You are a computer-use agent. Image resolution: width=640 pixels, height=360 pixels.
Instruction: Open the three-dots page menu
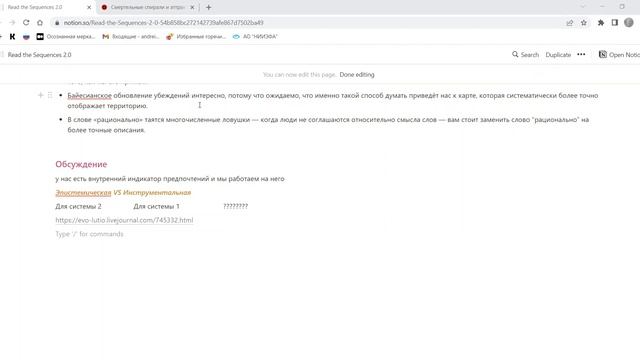581,54
